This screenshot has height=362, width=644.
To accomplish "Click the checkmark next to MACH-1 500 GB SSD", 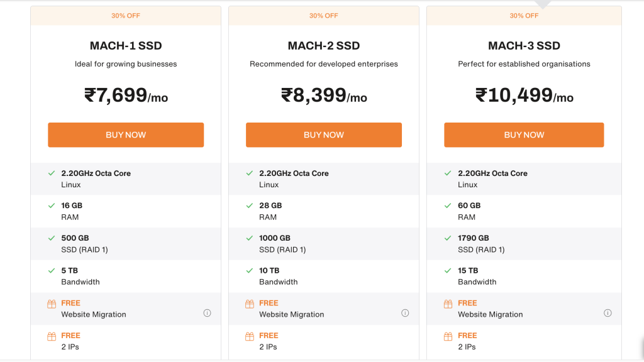I will point(52,238).
